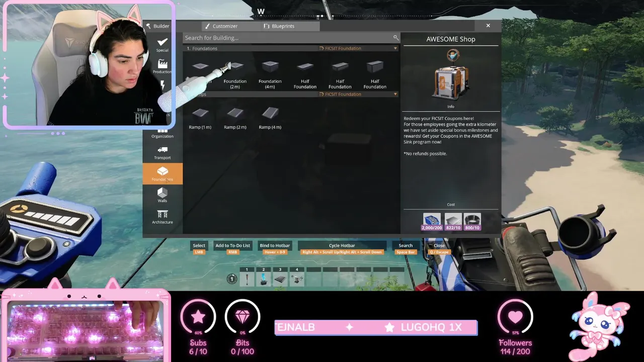Screen dimensions: 644x362
Task: Switch to the Customizer tab
Action: point(221,26)
